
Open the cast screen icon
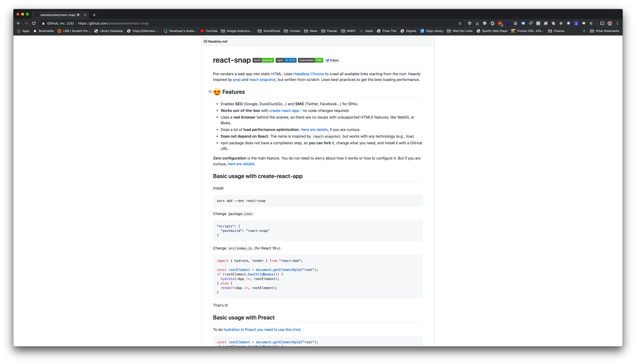(x=602, y=23)
